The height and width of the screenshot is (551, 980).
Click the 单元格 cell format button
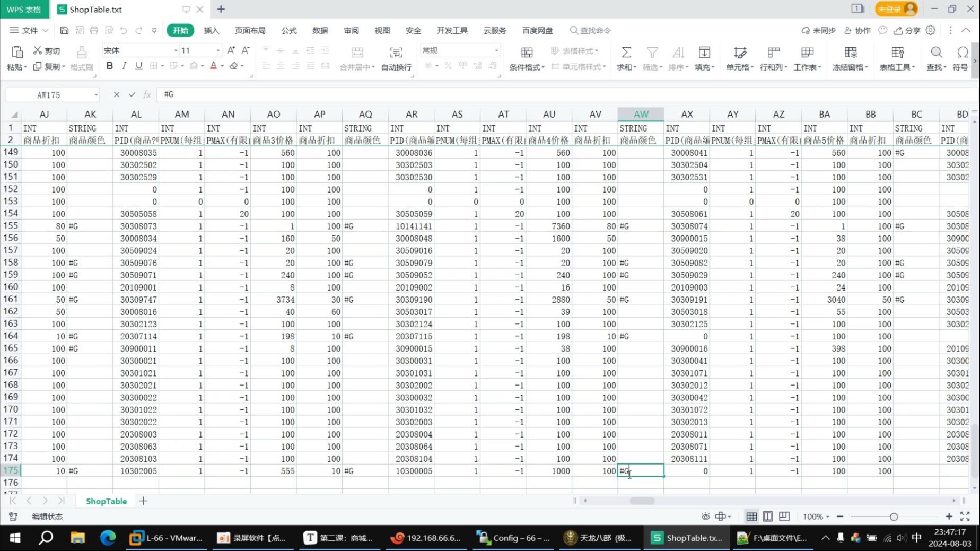coord(739,58)
